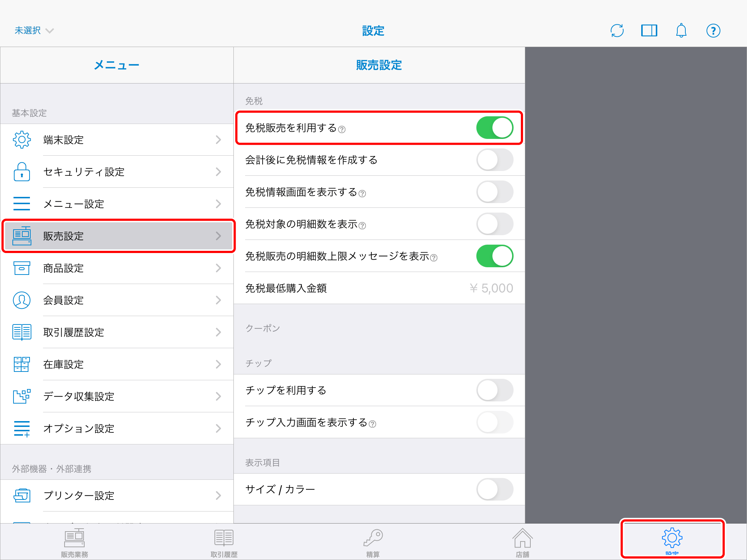Click the 会員設定 person icon

(22, 300)
